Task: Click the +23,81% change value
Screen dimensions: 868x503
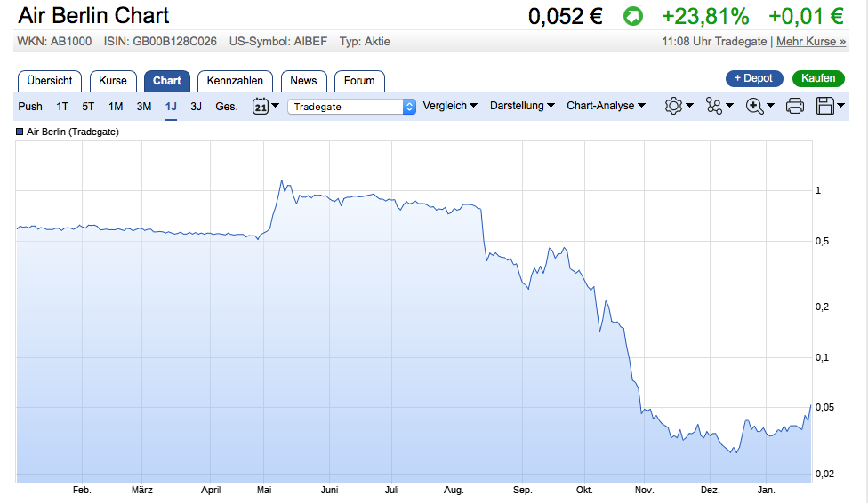Action: click(x=705, y=16)
